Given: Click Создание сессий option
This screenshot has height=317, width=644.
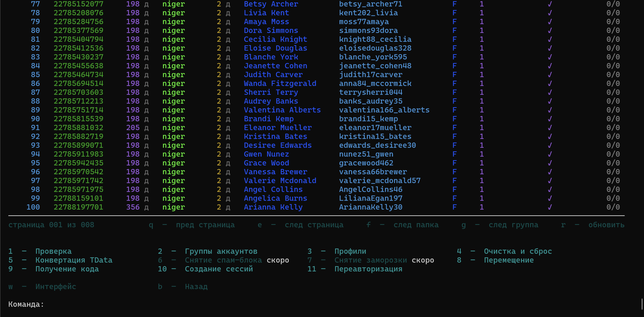Looking at the screenshot, I should click(219, 269).
